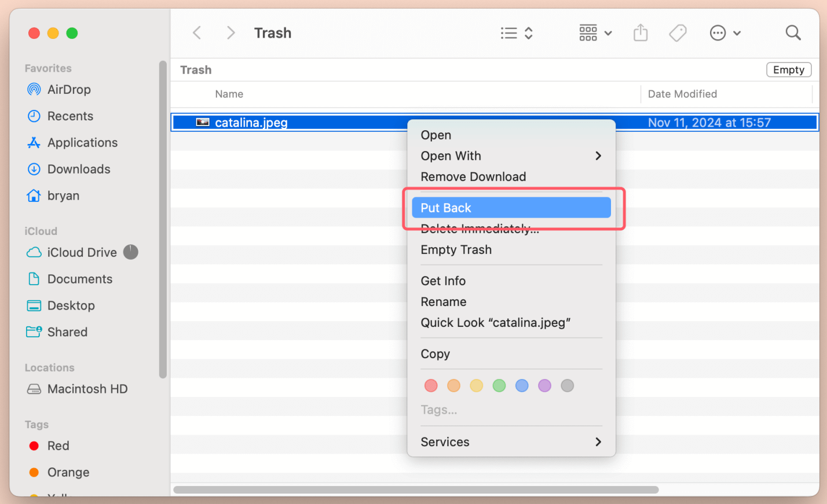The image size is (827, 504).
Task: Click the iCloud section heading
Action: pyautogui.click(x=41, y=231)
